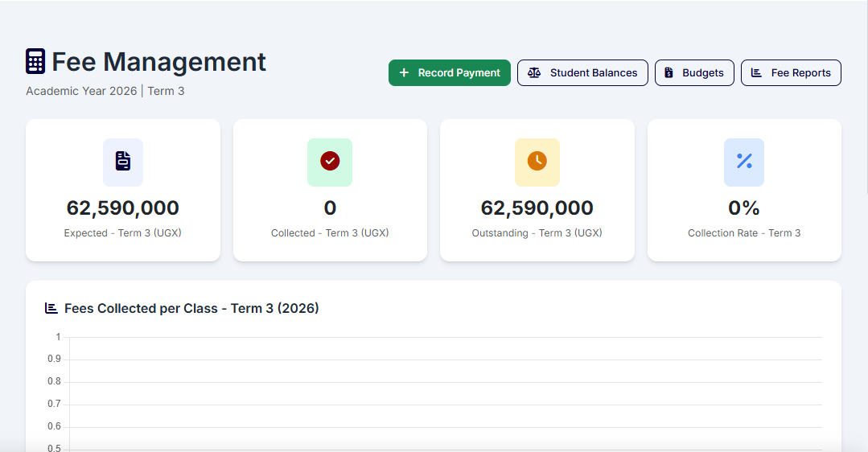Image resolution: width=868 pixels, height=452 pixels.
Task: Go to Budgets
Action: [x=694, y=73]
